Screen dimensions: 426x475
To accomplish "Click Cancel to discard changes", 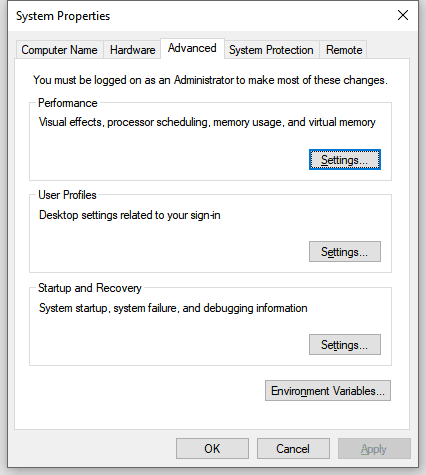I will [x=293, y=449].
